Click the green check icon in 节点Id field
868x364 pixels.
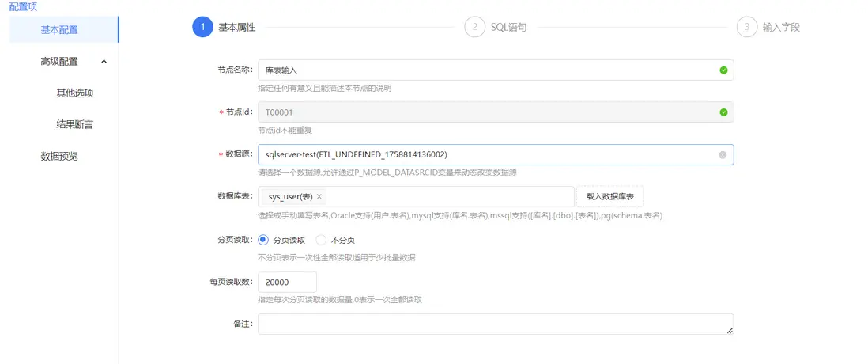pos(723,112)
